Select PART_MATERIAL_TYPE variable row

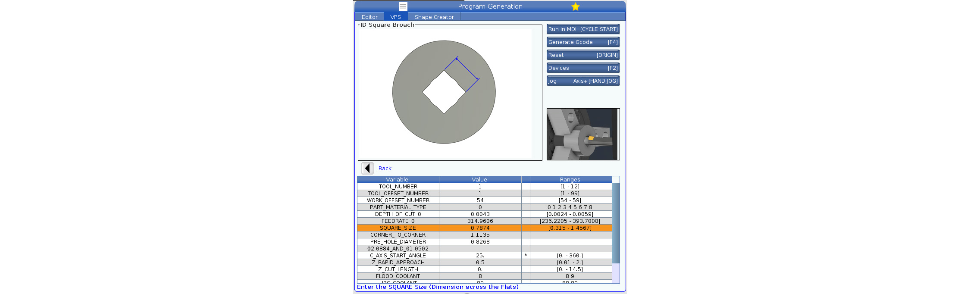point(484,207)
